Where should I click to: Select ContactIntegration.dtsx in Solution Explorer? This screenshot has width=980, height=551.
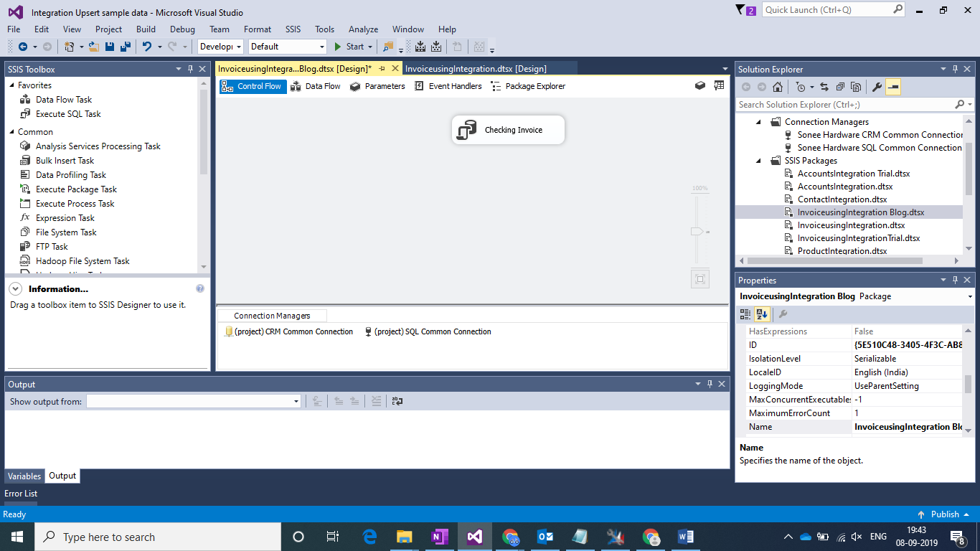pyautogui.click(x=842, y=199)
